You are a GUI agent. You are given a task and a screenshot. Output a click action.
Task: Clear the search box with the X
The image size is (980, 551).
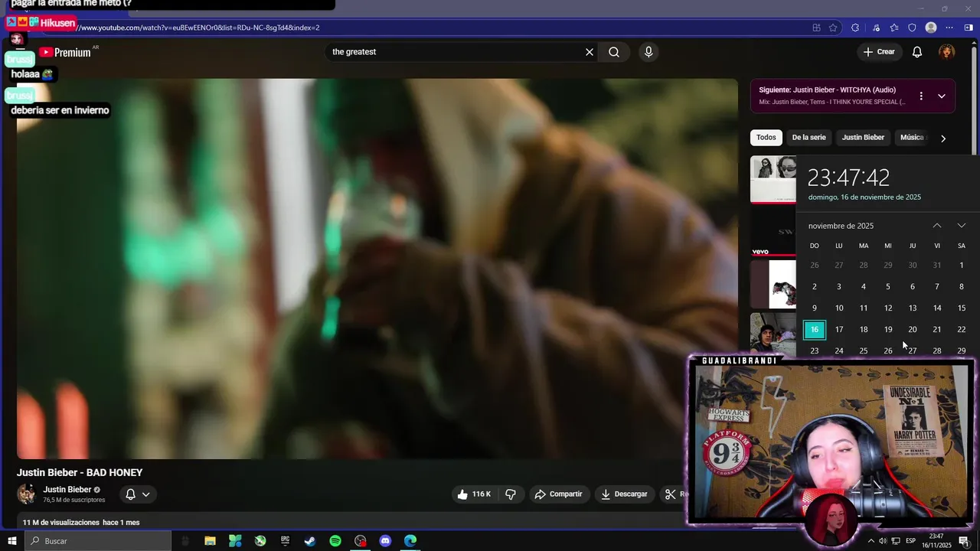point(590,52)
